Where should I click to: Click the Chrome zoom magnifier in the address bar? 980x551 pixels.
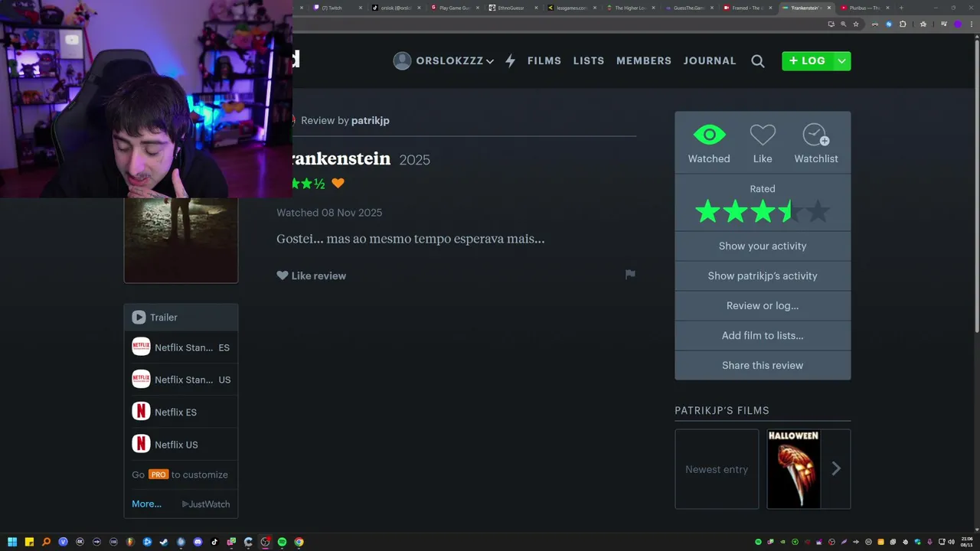[844, 24]
